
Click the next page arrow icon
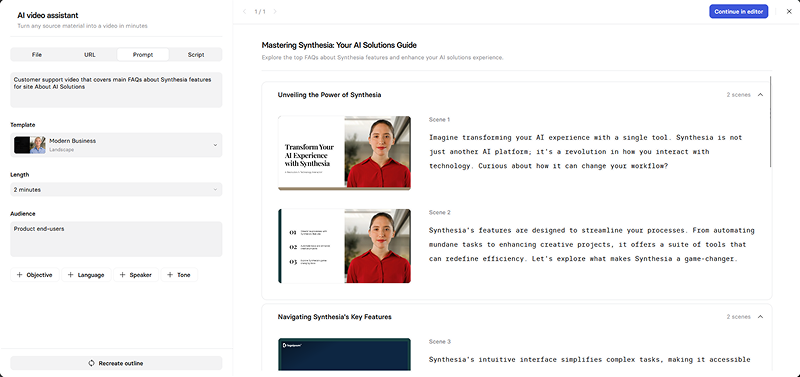click(x=276, y=11)
